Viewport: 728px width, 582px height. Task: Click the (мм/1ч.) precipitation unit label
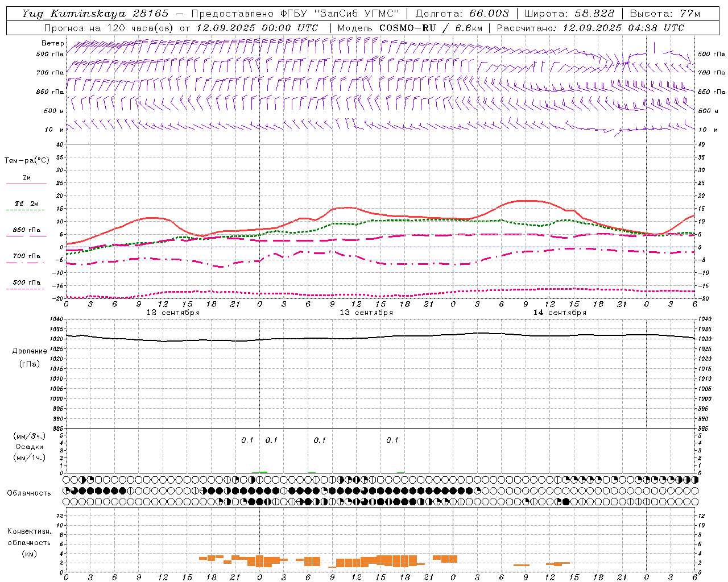coord(29,458)
